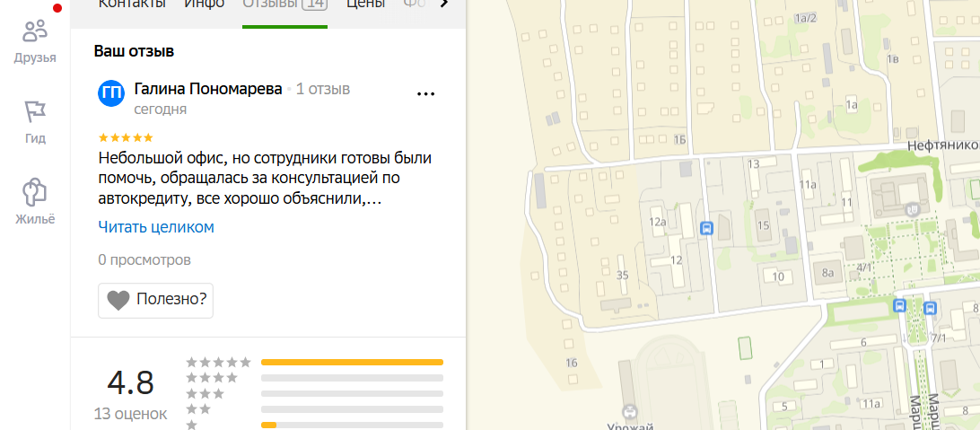Click the ГП user avatar
Image resolution: width=980 pixels, height=430 pixels.
click(x=112, y=93)
